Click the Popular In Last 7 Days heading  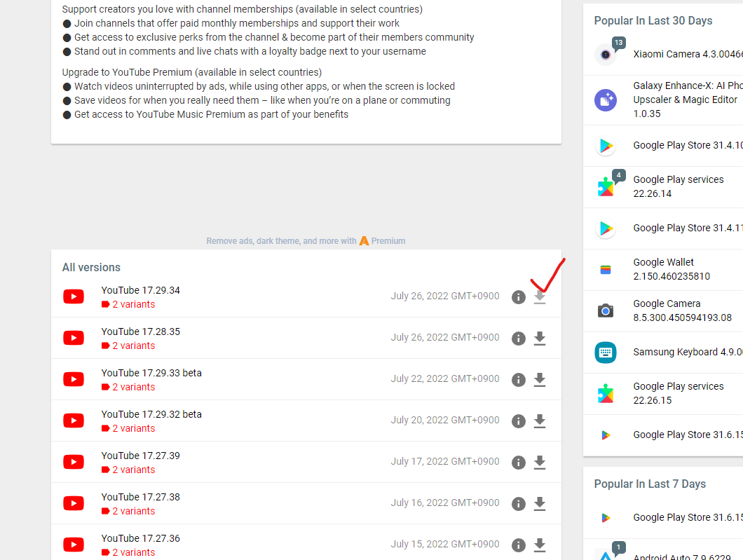click(650, 484)
